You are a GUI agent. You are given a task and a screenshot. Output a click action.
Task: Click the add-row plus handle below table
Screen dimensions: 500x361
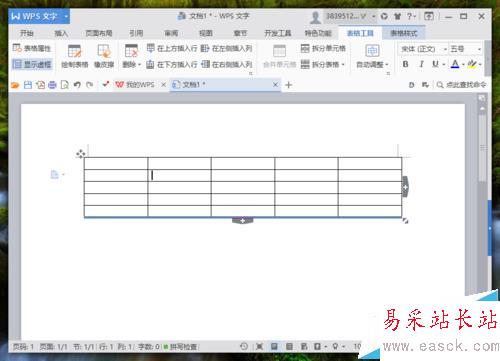(243, 221)
